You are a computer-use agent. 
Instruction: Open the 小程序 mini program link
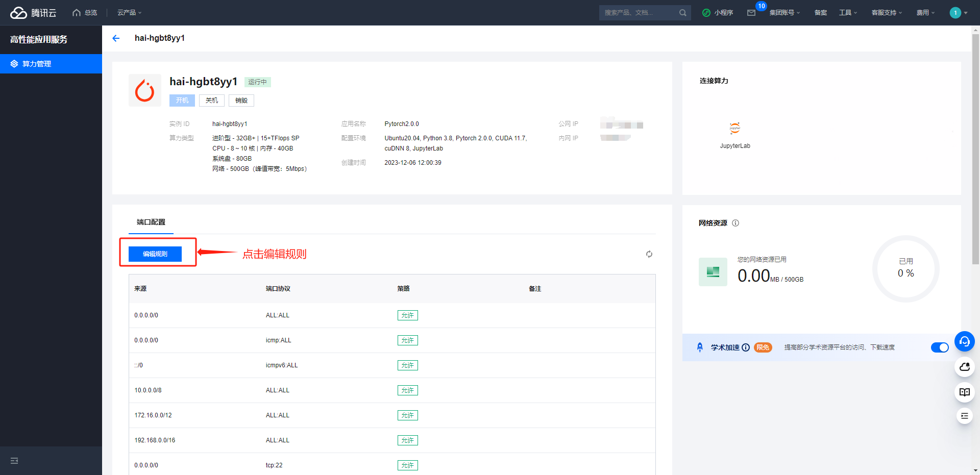(718, 13)
